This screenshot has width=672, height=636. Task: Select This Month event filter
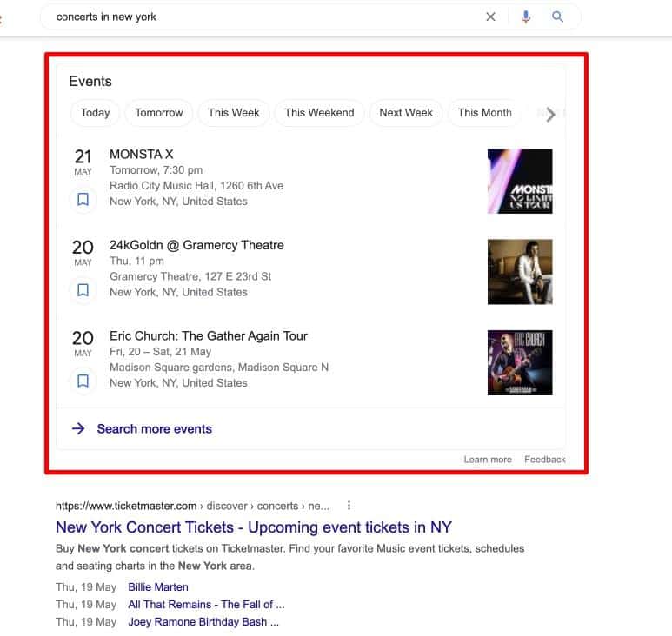pyautogui.click(x=484, y=113)
